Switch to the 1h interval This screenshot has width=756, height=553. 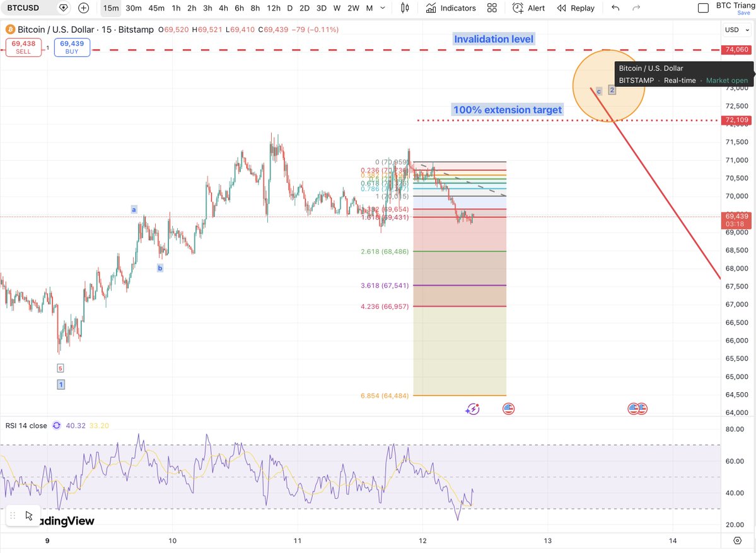tap(176, 8)
